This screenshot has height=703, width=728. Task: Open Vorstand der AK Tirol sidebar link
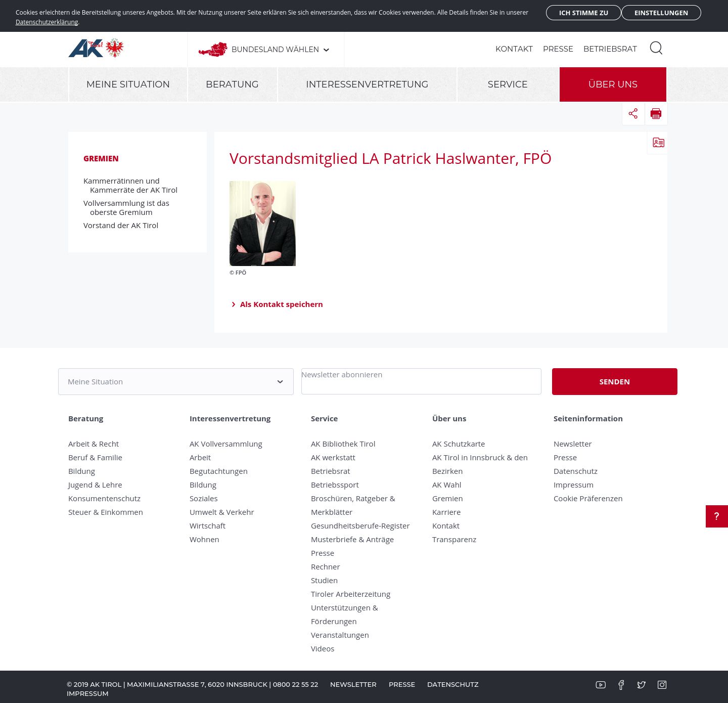click(x=121, y=226)
